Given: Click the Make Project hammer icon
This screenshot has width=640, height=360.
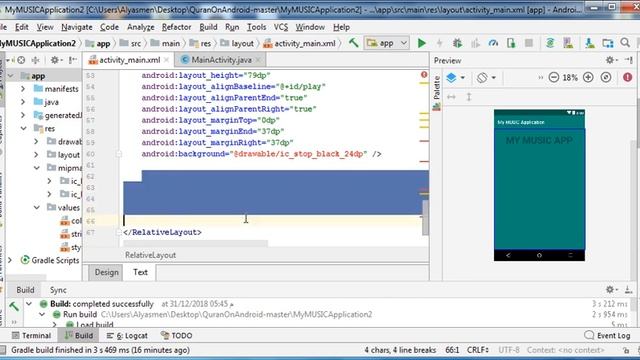Looking at the screenshot, I should click(353, 42).
